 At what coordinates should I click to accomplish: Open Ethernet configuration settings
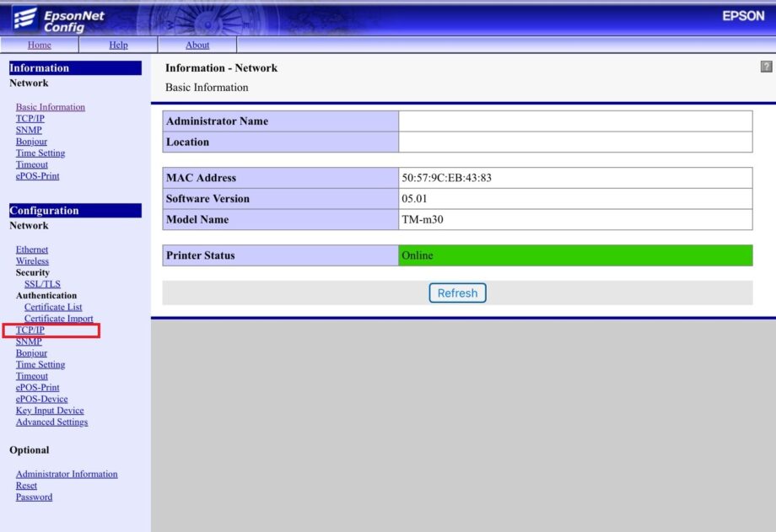(x=32, y=250)
